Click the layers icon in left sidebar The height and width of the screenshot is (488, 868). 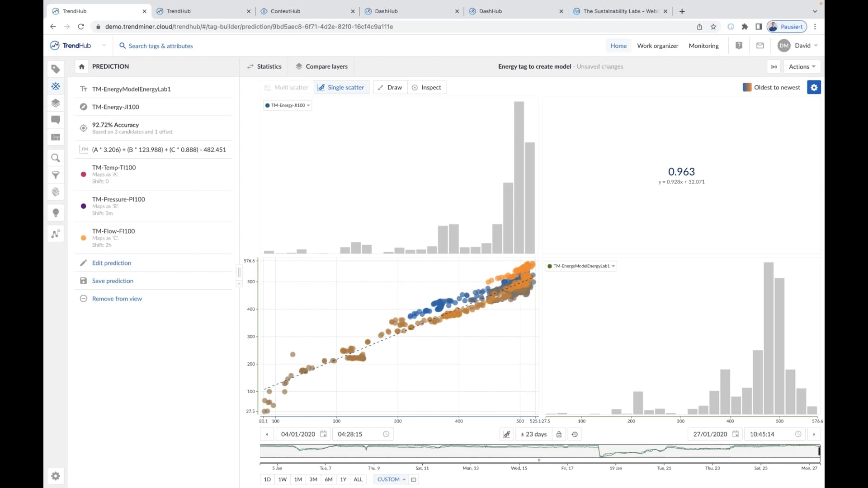pyautogui.click(x=56, y=103)
